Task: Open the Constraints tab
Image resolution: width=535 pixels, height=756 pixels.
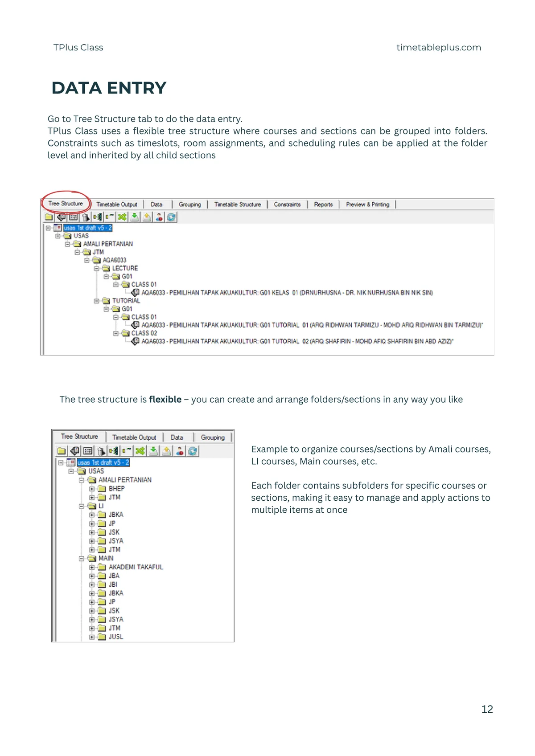Action: tap(287, 204)
